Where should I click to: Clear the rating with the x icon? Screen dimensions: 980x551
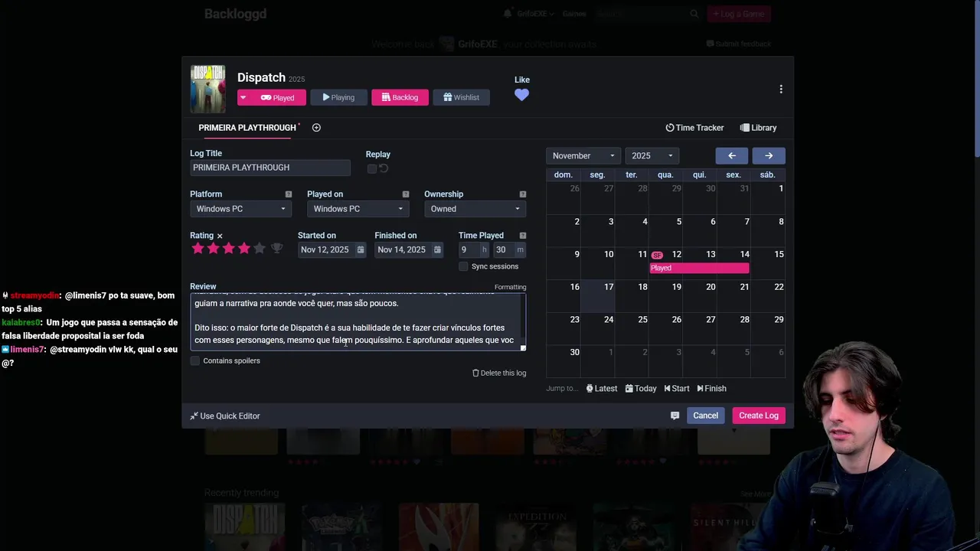pos(220,236)
